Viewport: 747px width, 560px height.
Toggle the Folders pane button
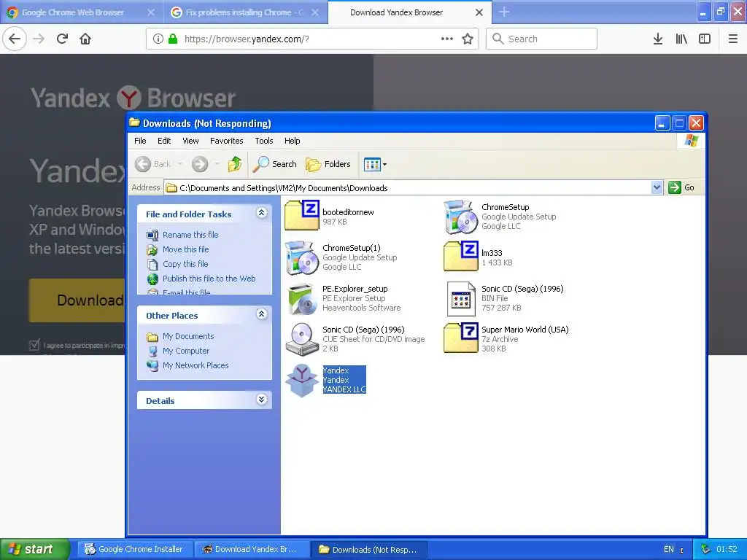328,164
